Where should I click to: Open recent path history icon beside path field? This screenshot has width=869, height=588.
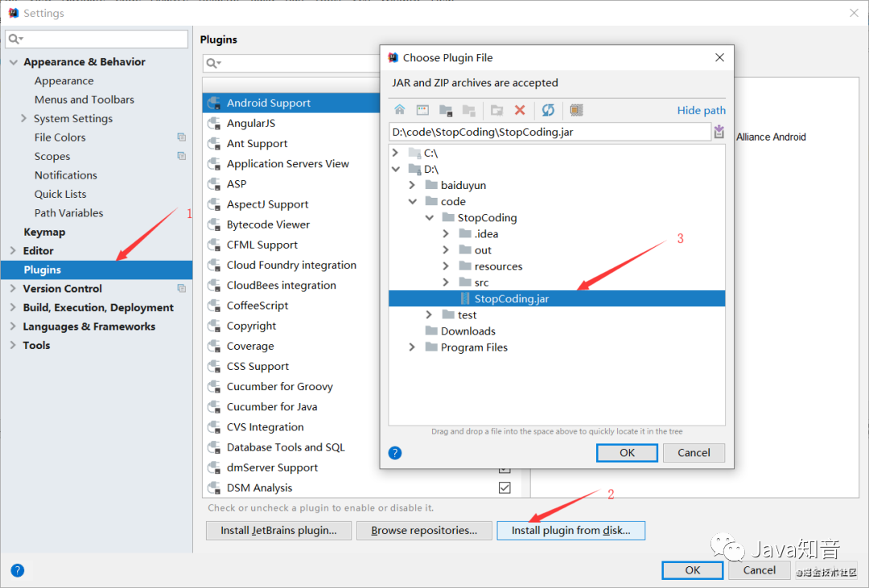tap(719, 131)
